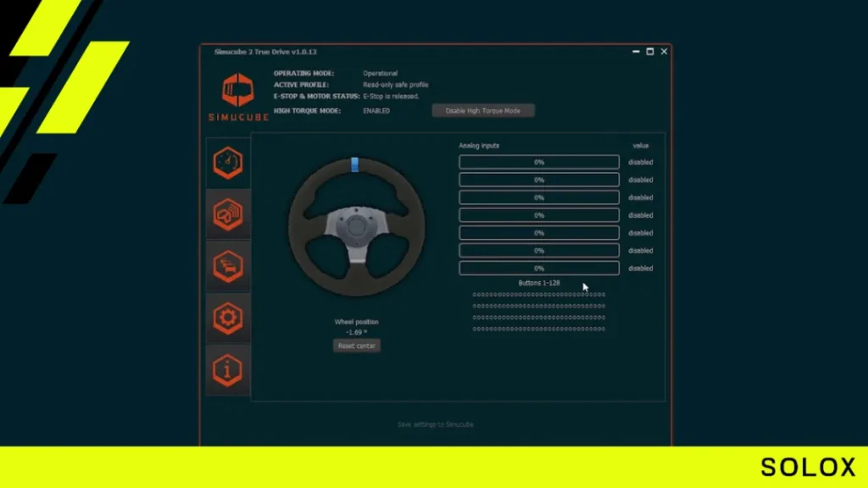Open the profiles car seat icon tab
The width and height of the screenshot is (868, 488).
(228, 266)
